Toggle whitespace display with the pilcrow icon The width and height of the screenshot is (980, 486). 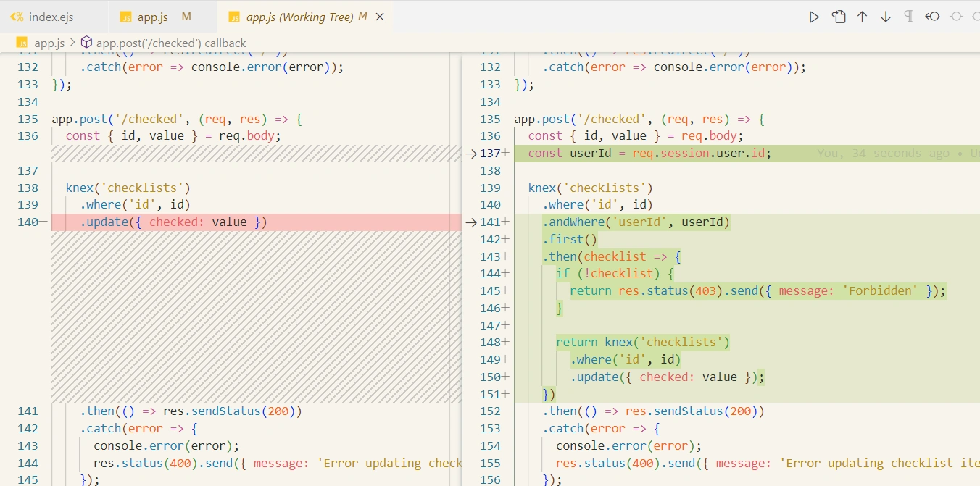click(x=908, y=17)
